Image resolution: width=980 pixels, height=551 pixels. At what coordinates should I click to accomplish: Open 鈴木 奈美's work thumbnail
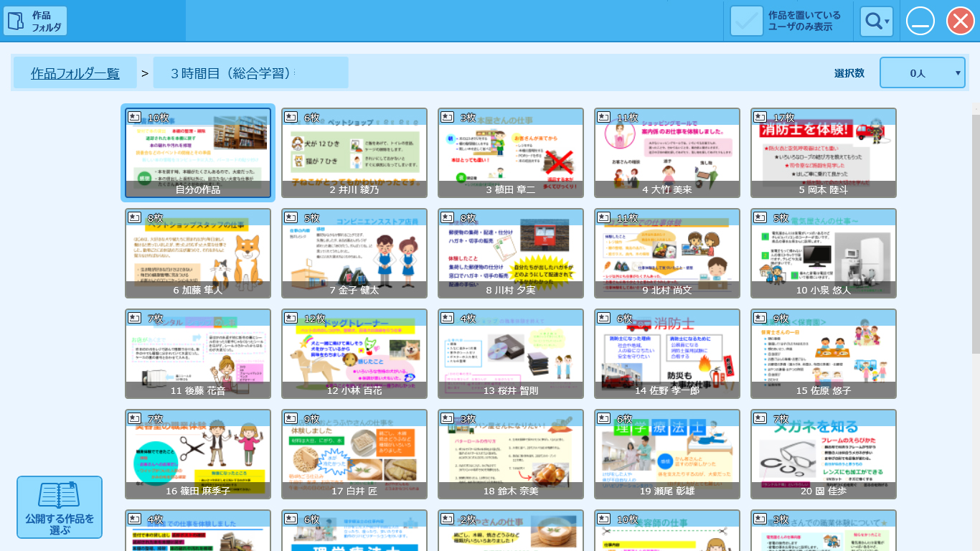point(511,454)
